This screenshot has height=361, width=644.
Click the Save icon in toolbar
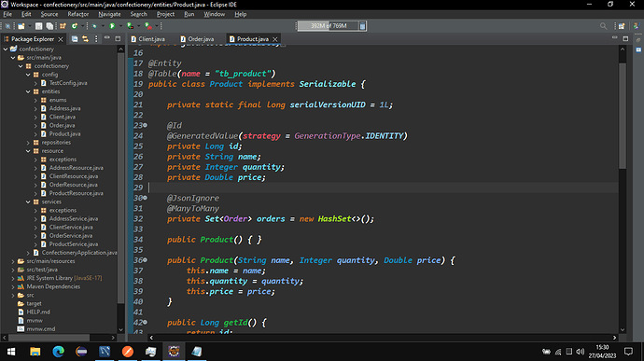(x=38, y=26)
